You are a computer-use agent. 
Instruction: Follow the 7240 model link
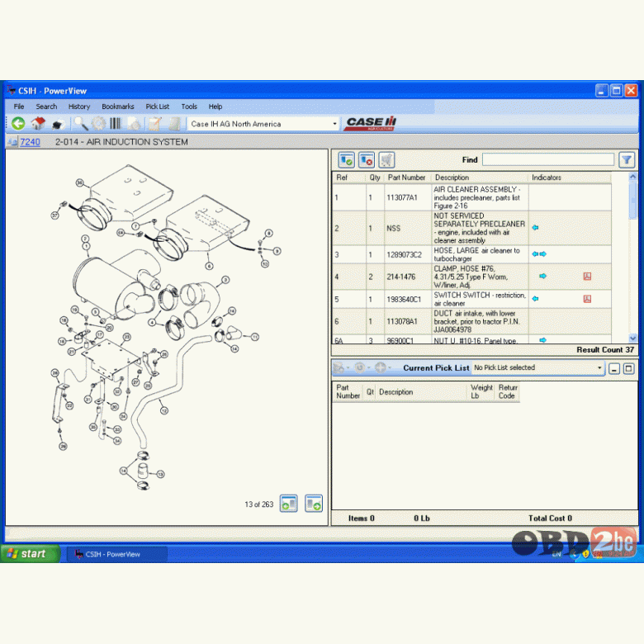point(30,142)
